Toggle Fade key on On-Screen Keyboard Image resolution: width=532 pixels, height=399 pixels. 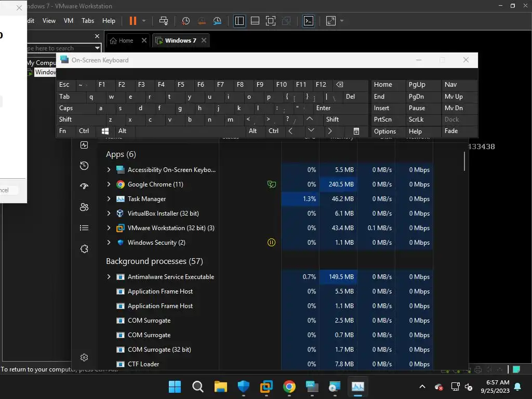click(459, 131)
